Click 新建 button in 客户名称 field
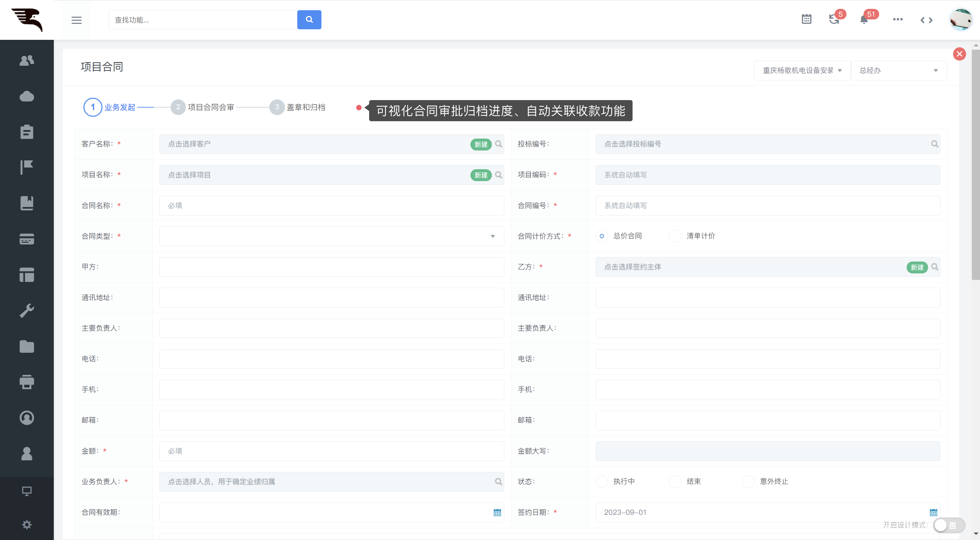The height and width of the screenshot is (540, 980). click(x=481, y=144)
